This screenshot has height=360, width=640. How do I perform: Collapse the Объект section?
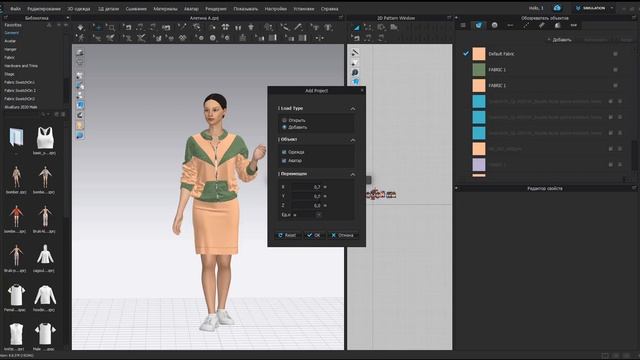(x=353, y=140)
